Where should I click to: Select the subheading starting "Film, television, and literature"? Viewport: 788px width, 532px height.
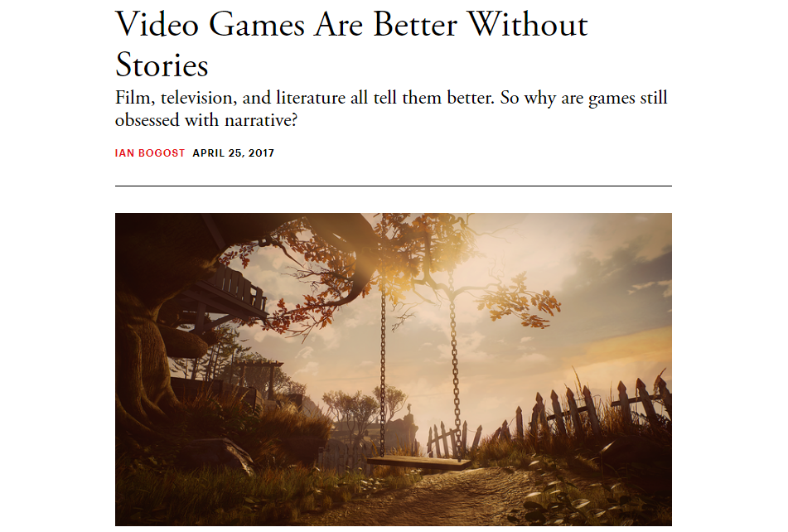pos(391,109)
